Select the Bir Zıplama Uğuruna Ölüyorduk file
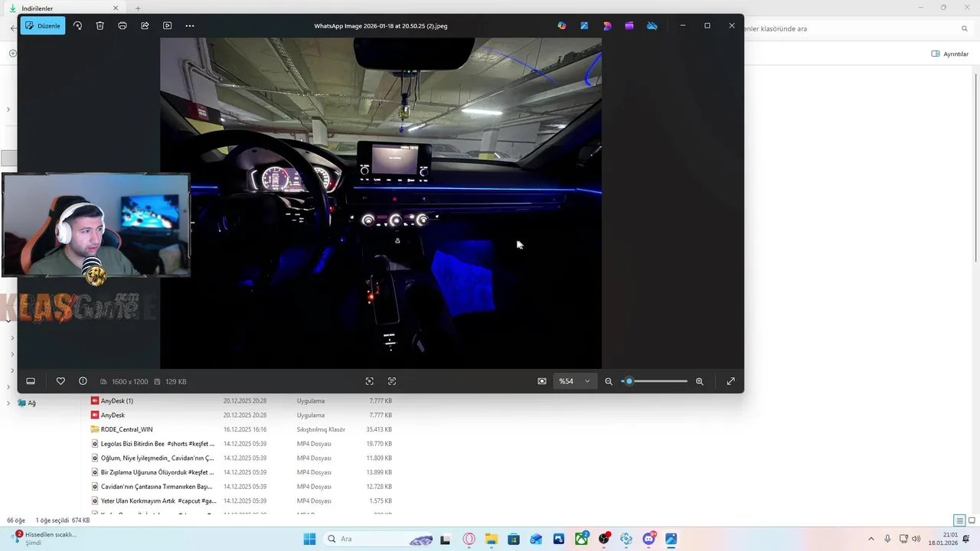The width and height of the screenshot is (980, 551). click(x=241, y=472)
